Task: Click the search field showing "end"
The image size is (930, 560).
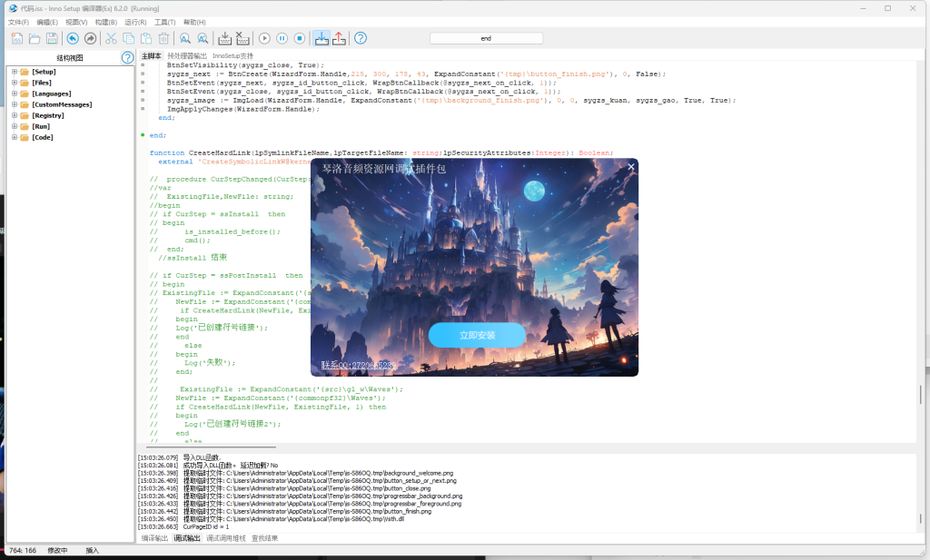Action: point(486,38)
